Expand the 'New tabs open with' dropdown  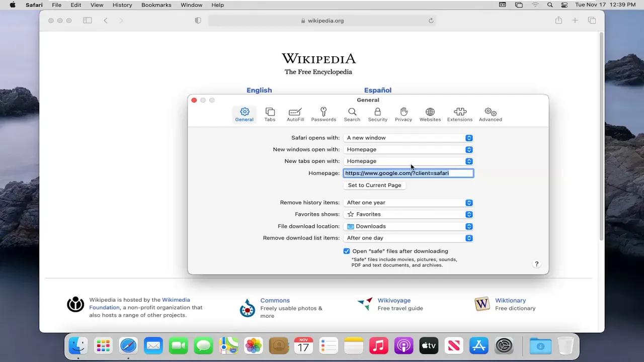click(409, 161)
